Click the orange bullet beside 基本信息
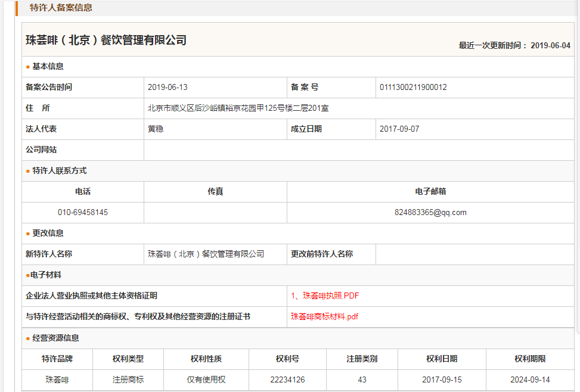The height and width of the screenshot is (392, 580). 28,67
